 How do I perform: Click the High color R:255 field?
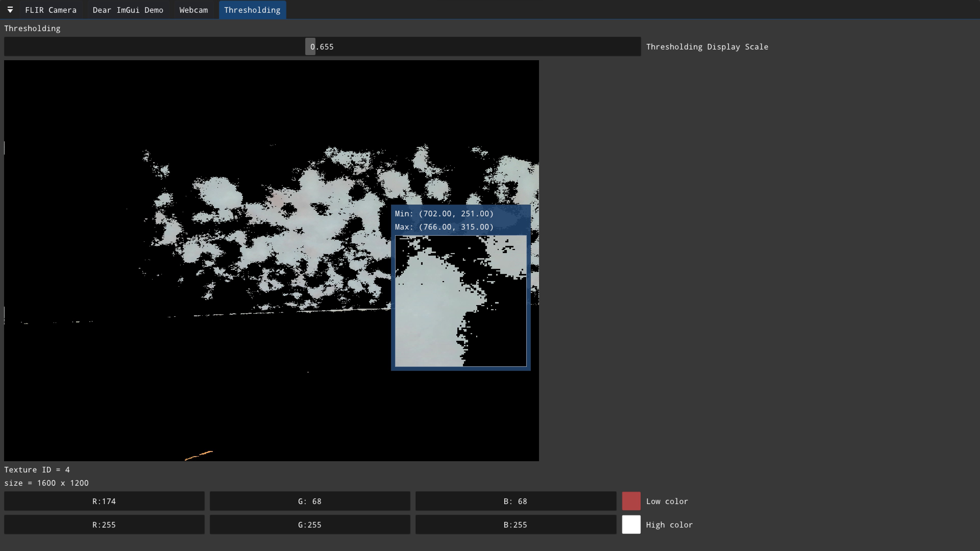[104, 525]
